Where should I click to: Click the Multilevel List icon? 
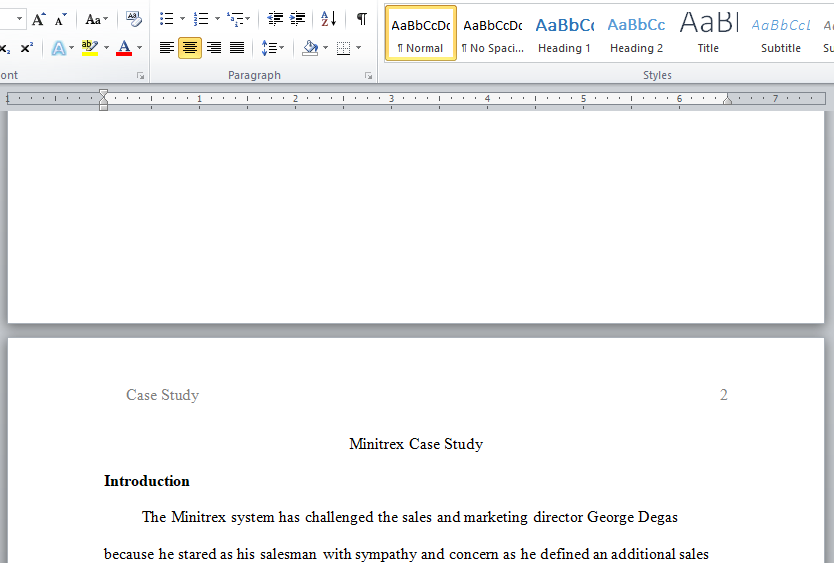coord(235,20)
